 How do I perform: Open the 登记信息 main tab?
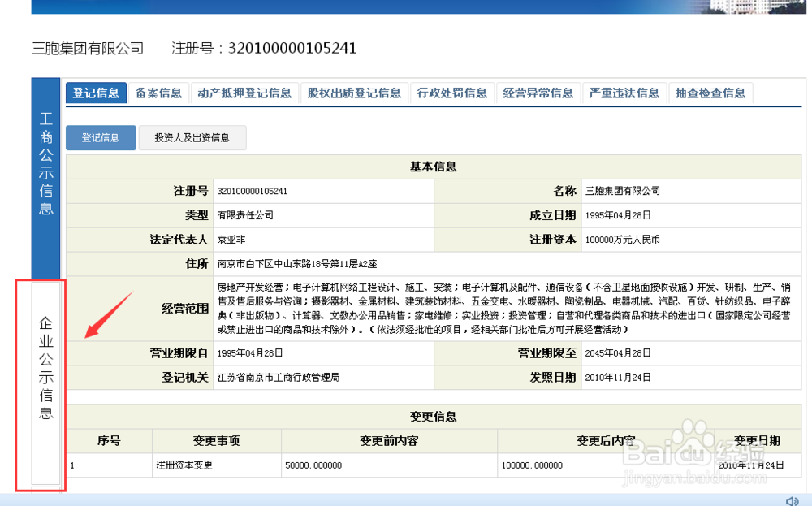[96, 93]
